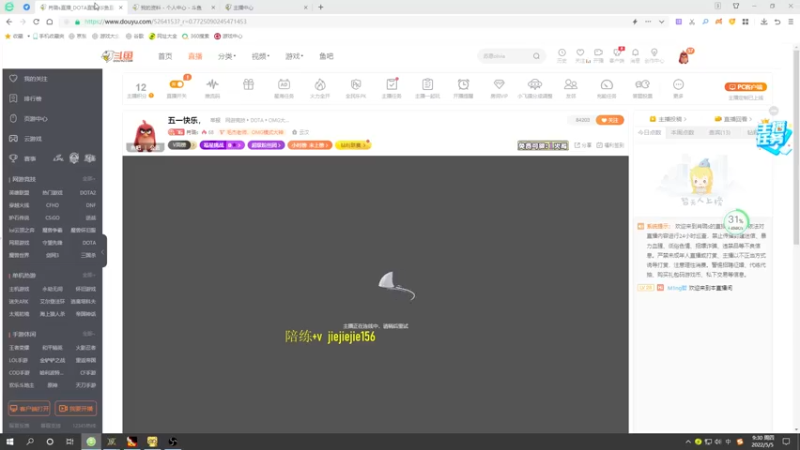Go to 直播 in the top navigation
Viewport: 800px width, 450px height.
click(195, 56)
